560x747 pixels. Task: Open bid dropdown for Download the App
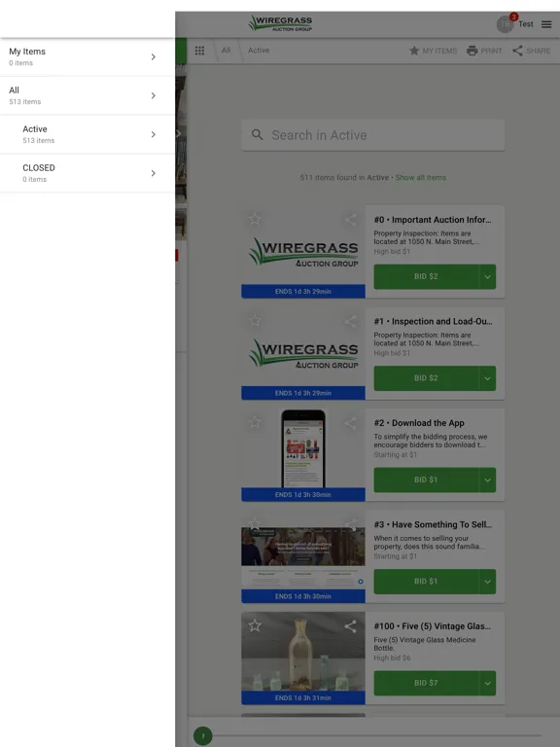click(x=487, y=480)
